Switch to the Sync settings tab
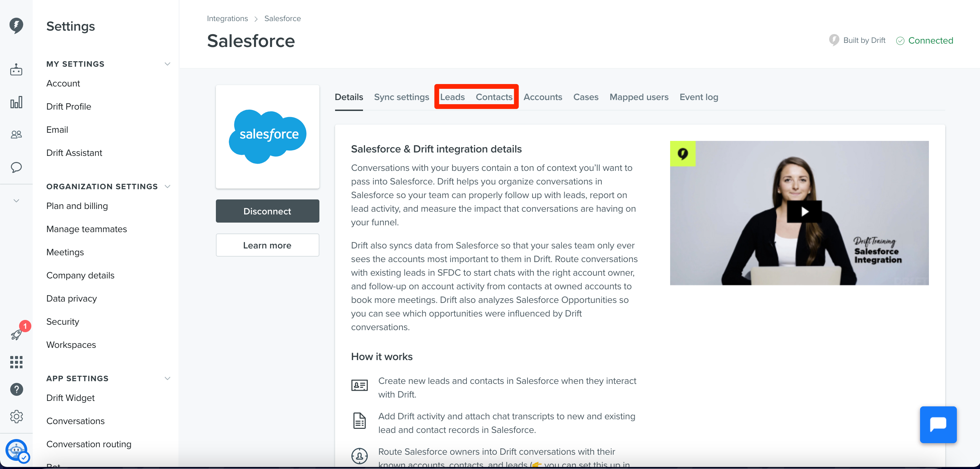The width and height of the screenshot is (980, 469). pyautogui.click(x=401, y=97)
